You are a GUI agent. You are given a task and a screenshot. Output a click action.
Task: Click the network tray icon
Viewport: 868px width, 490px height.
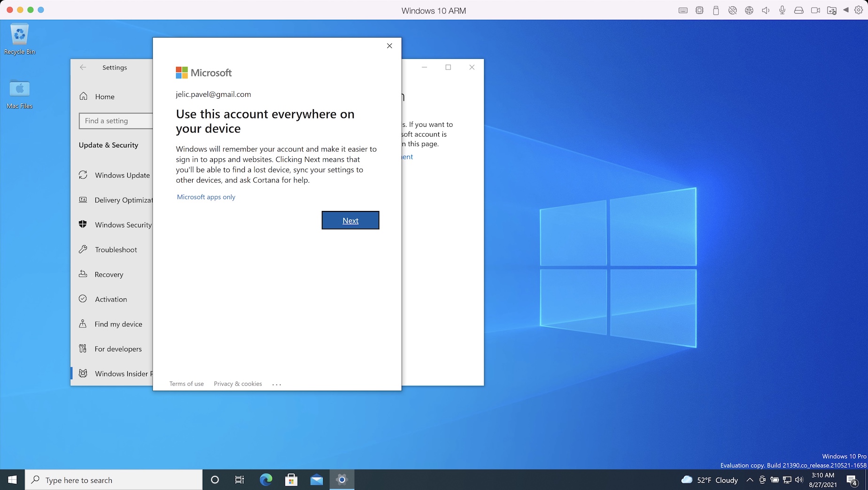pos(787,480)
